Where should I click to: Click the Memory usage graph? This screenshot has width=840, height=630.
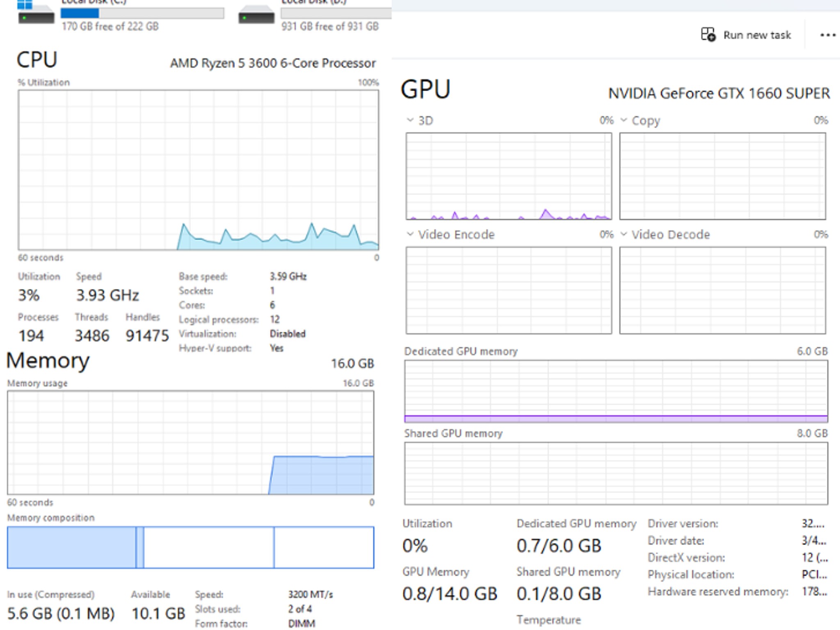point(190,442)
